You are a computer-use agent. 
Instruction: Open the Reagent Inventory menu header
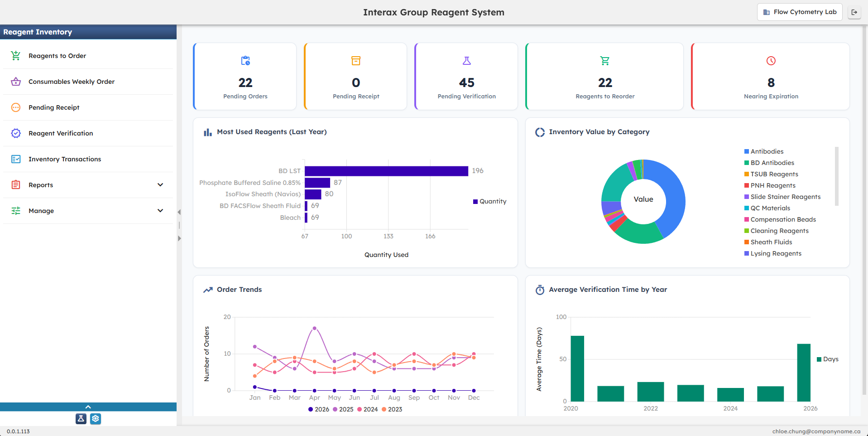(x=38, y=32)
